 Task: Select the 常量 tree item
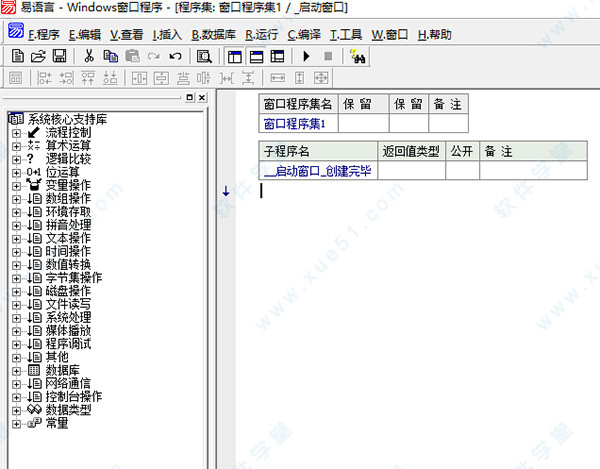pos(57,423)
